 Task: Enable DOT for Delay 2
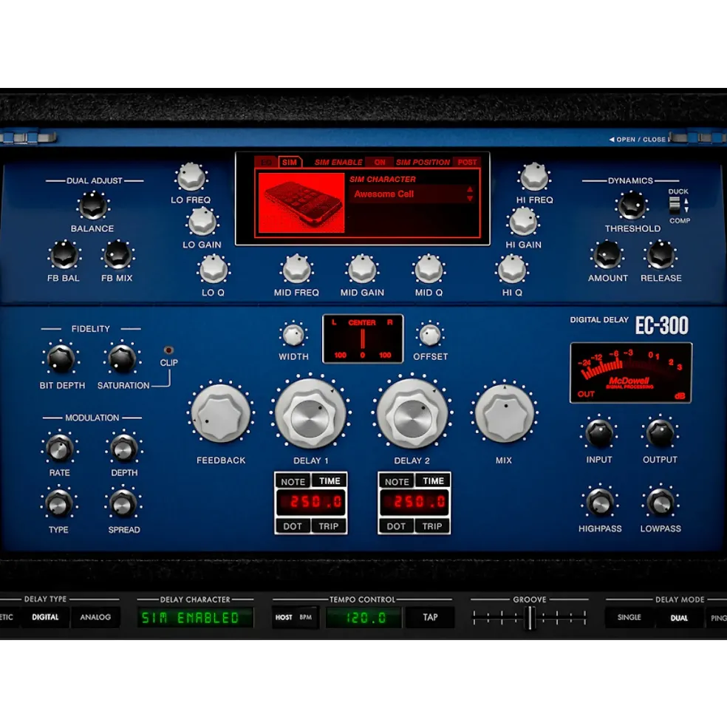(x=396, y=526)
